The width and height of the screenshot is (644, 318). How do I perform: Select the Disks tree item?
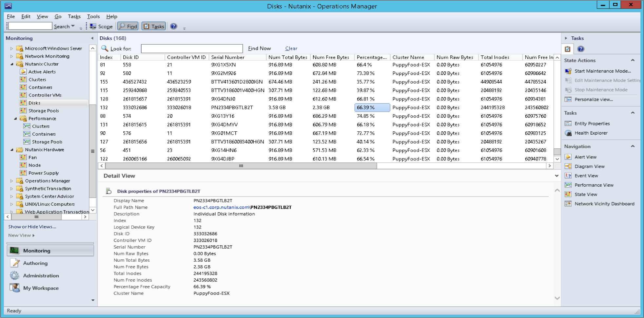(x=34, y=103)
